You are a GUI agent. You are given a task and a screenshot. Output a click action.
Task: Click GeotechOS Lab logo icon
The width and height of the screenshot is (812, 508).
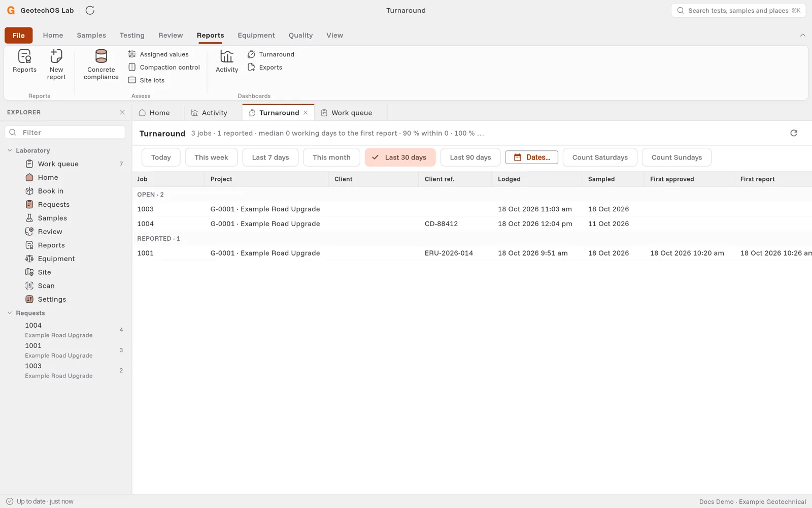11,10
